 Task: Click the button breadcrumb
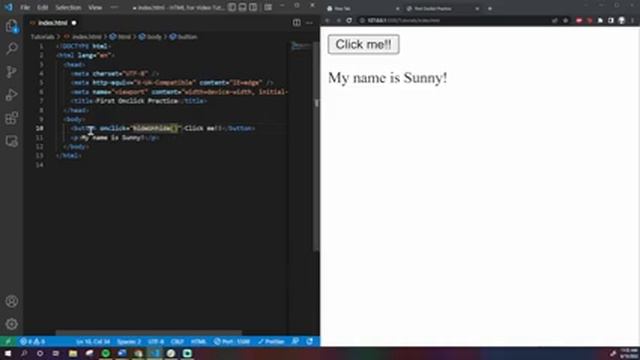point(187,37)
